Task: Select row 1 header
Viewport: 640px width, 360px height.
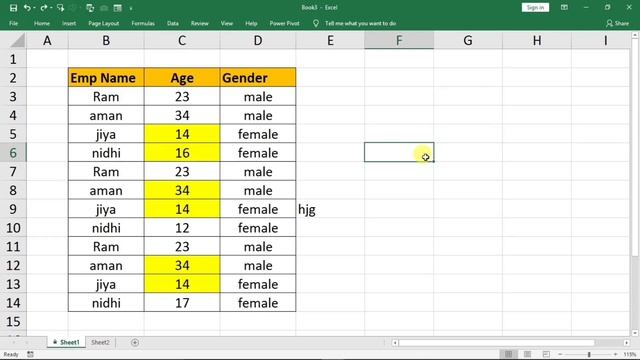Action: (13, 59)
